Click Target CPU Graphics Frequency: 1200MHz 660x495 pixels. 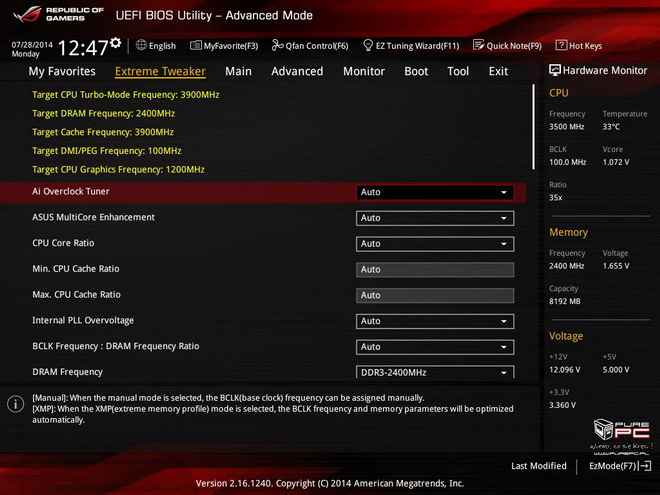tap(118, 170)
